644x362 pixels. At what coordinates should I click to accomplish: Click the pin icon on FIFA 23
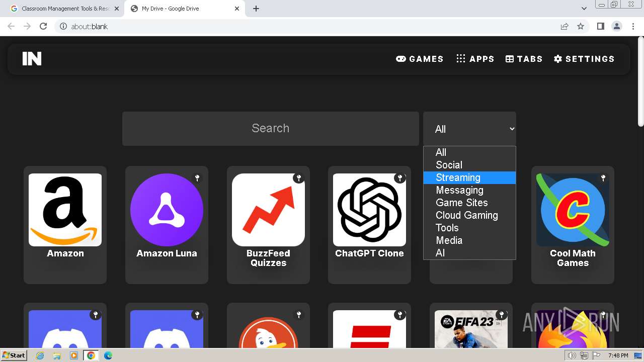click(x=502, y=315)
